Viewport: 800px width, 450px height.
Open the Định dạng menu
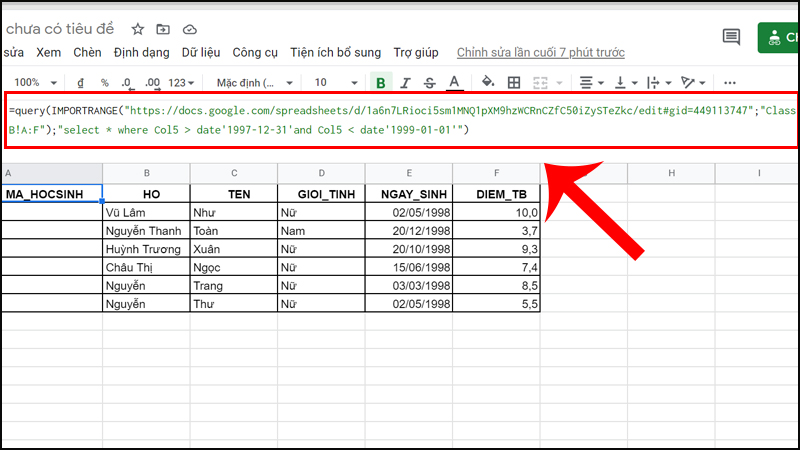(x=141, y=52)
